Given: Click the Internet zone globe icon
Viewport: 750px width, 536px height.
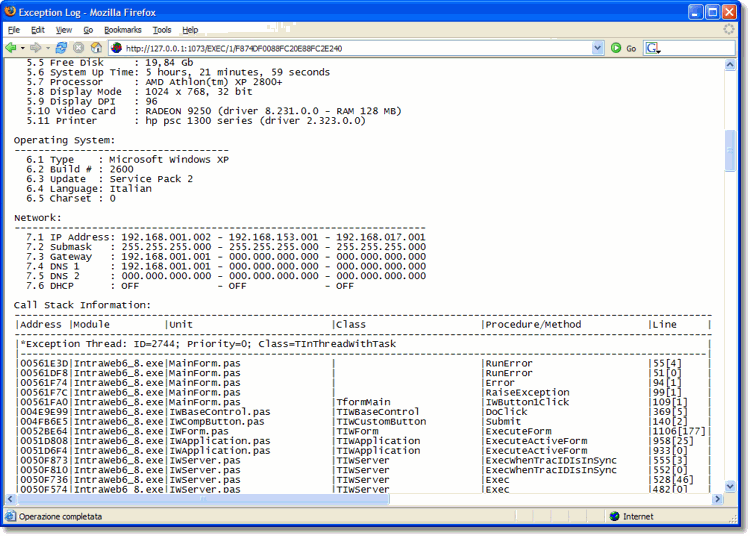Looking at the screenshot, I should [615, 516].
